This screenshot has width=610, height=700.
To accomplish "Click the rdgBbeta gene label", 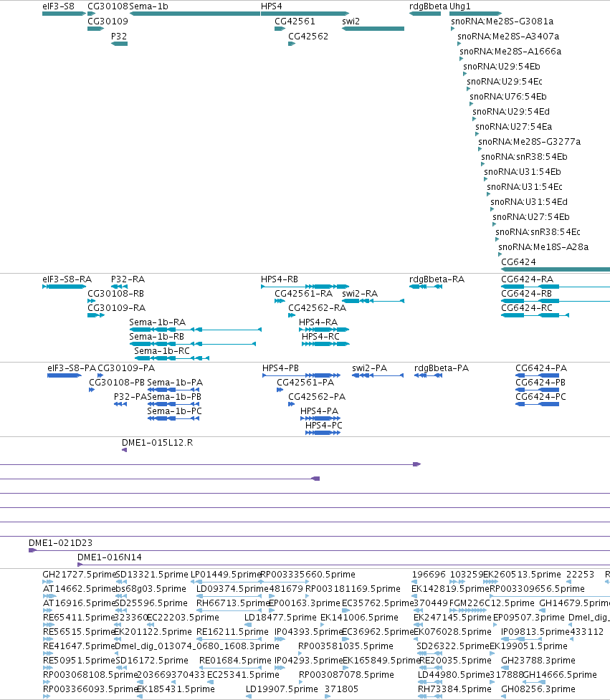I will click(428, 6).
